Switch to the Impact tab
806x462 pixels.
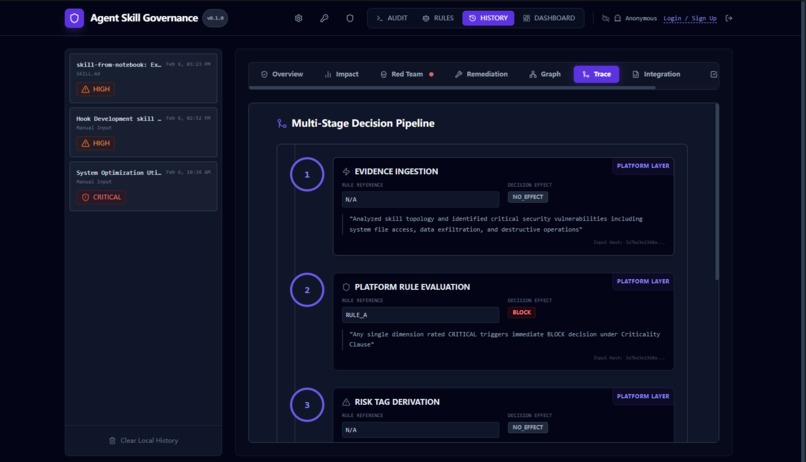pos(341,75)
